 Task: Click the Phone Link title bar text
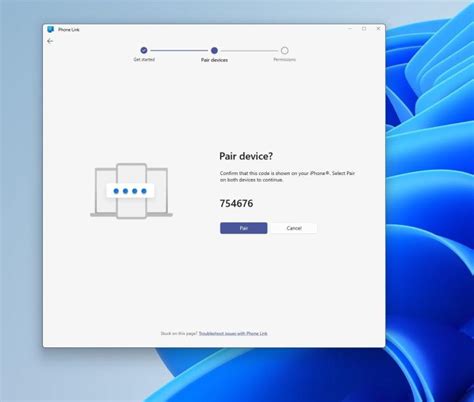coord(69,30)
